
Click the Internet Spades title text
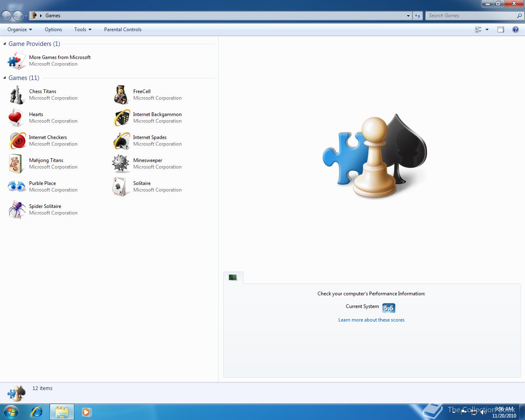click(150, 137)
